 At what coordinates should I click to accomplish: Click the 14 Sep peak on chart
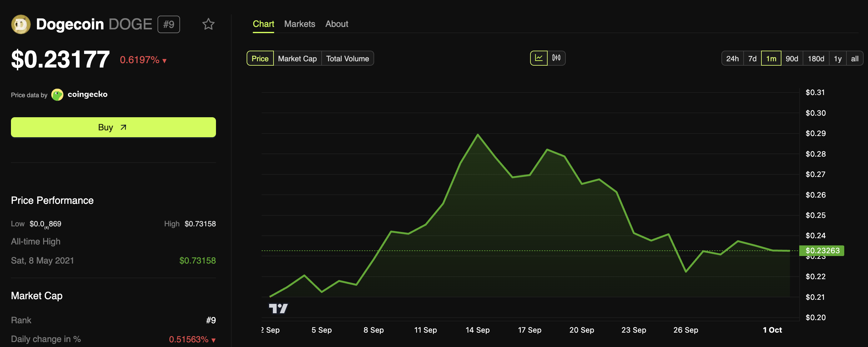[478, 135]
